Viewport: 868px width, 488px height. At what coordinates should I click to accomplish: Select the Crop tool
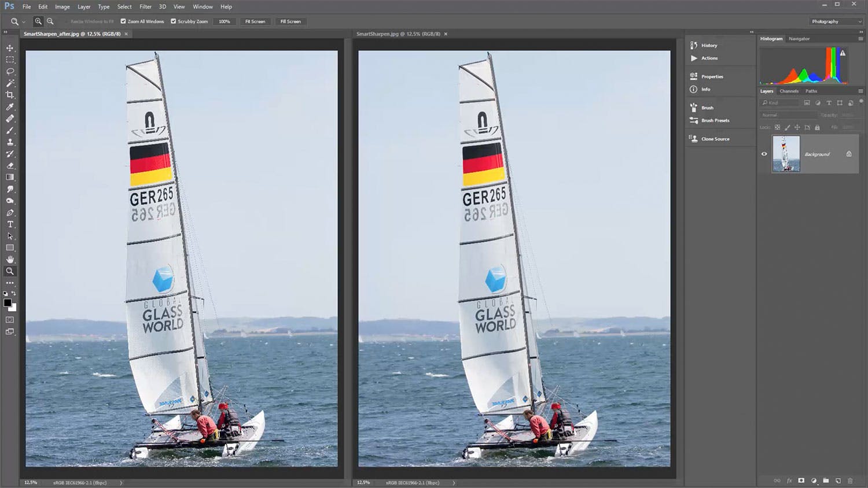(10, 95)
